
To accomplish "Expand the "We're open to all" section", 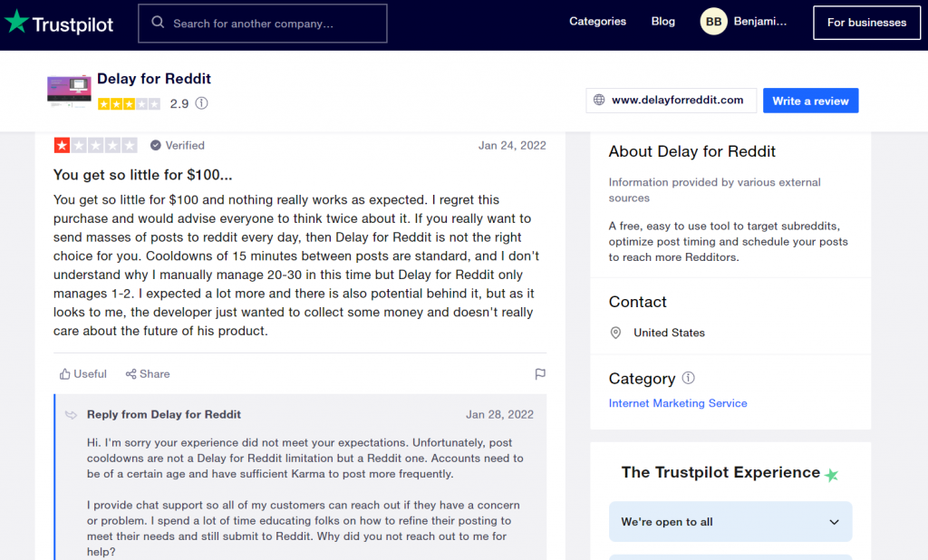I will coord(730,522).
